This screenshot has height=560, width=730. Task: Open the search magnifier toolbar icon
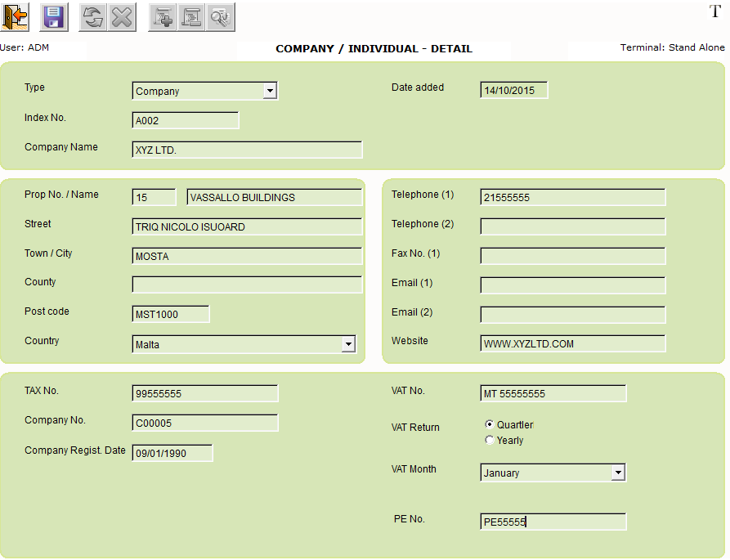coord(220,16)
